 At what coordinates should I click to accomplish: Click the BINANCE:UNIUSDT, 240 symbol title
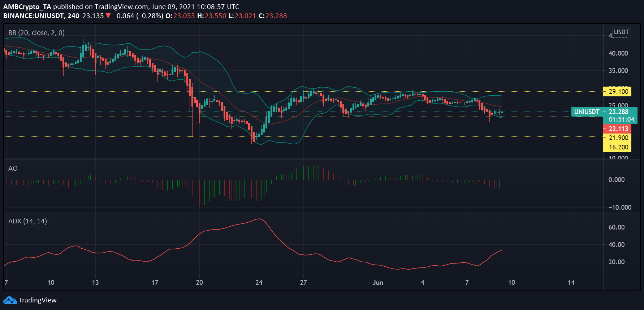pyautogui.click(x=41, y=16)
